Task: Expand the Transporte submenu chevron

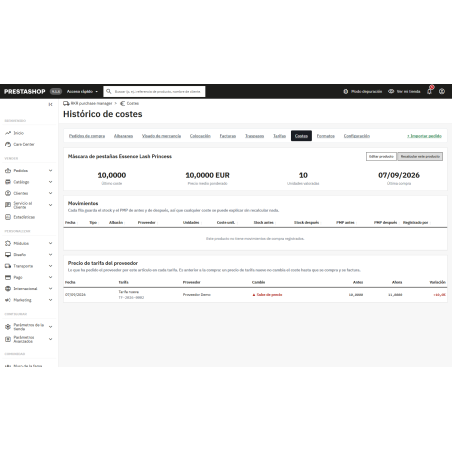Action: tap(51, 266)
